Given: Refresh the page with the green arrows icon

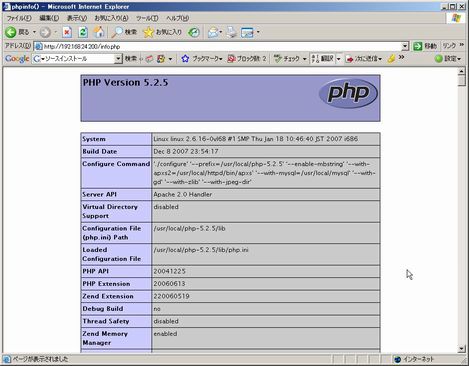Looking at the screenshot, I should 83,32.
